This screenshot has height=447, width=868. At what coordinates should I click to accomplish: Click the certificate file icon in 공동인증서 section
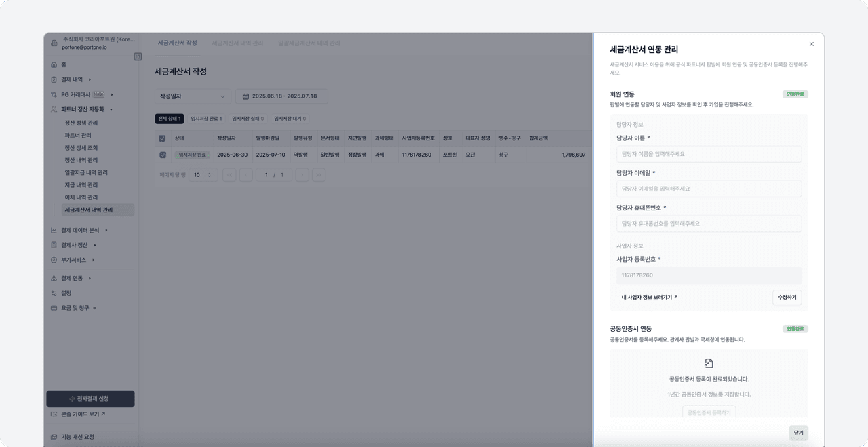click(709, 364)
